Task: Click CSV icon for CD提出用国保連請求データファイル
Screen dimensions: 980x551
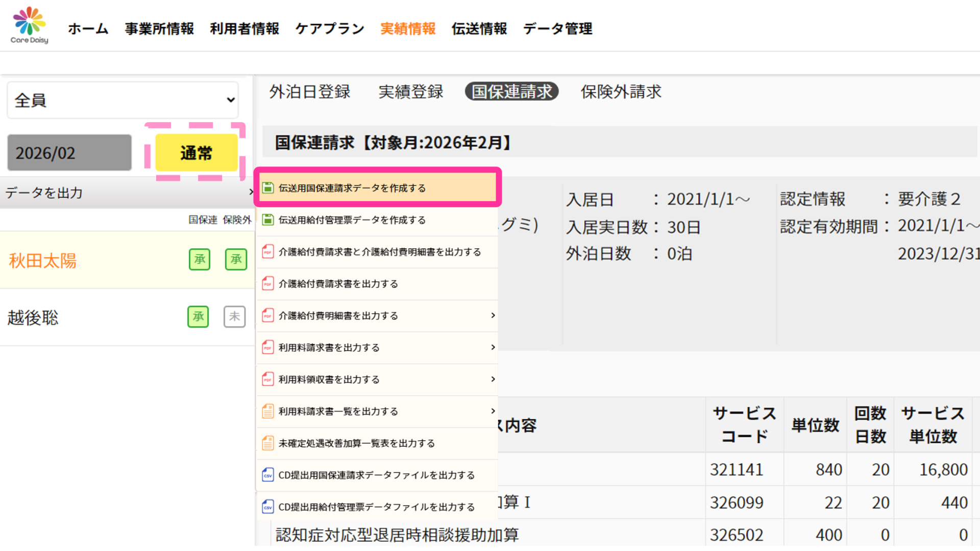Action: 268,475
